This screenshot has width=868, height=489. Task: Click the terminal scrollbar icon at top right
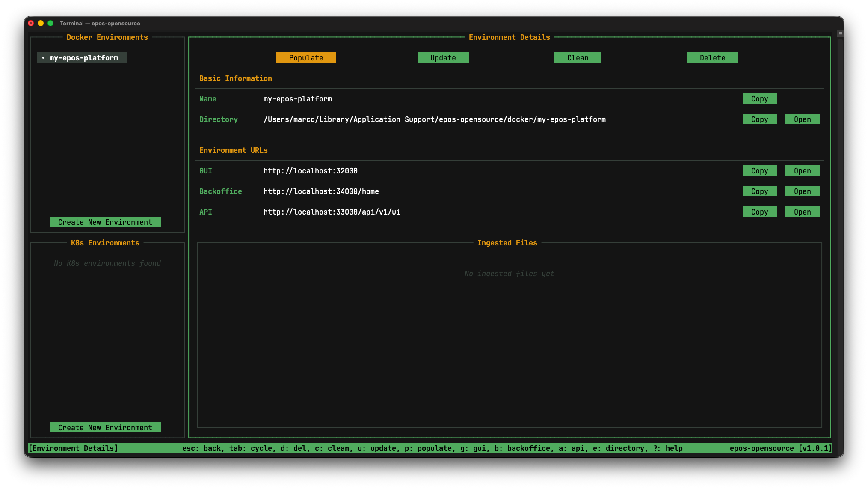tap(840, 33)
